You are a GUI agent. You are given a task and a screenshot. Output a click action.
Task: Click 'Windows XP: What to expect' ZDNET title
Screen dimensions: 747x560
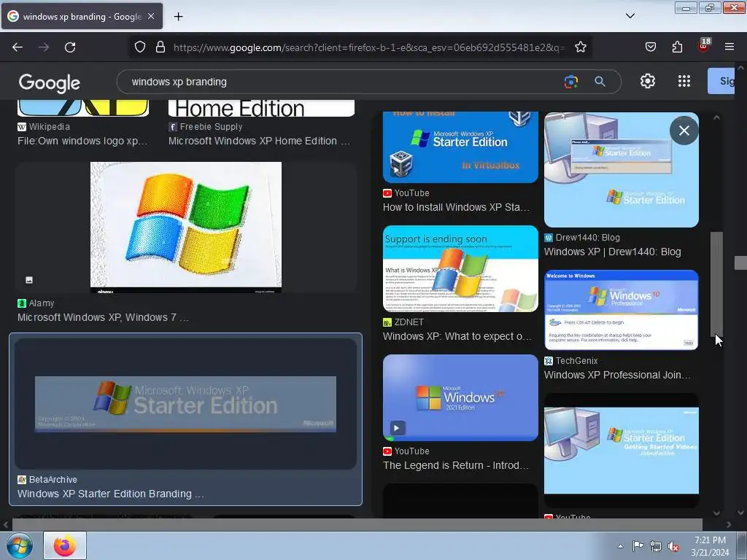457,337
